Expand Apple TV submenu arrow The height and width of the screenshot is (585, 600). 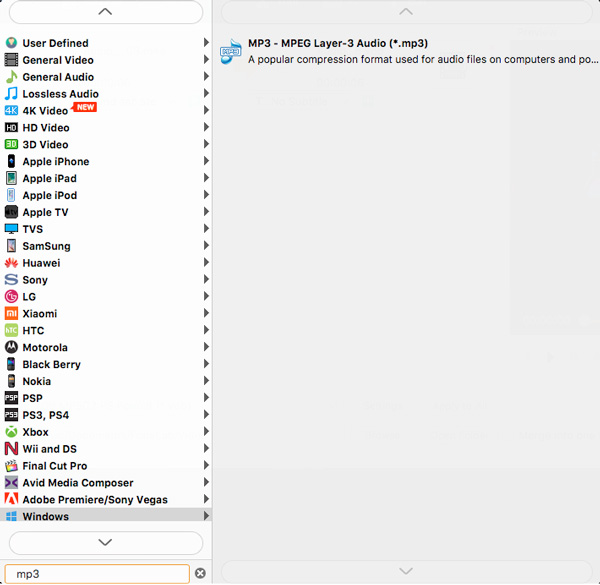pyautogui.click(x=206, y=211)
